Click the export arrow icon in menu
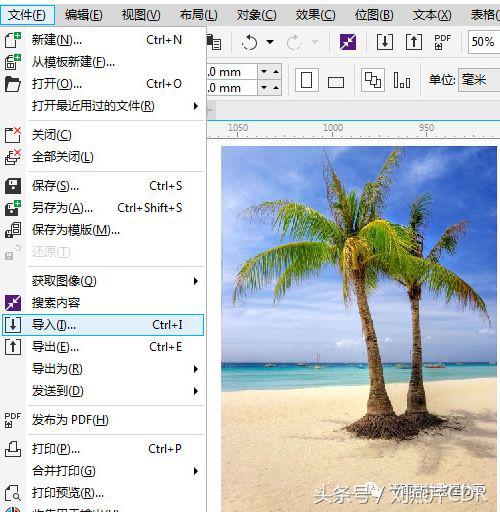The height and width of the screenshot is (512, 500). point(13,347)
